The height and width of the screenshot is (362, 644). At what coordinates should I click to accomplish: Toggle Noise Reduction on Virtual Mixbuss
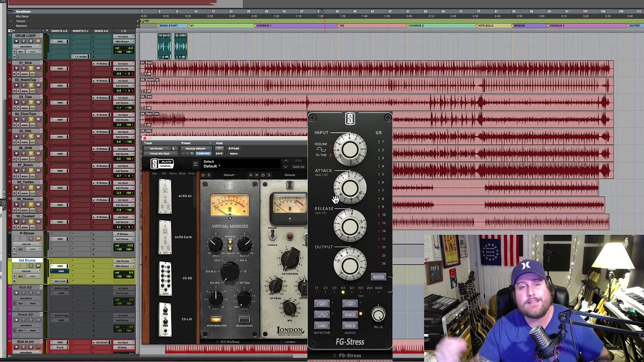tap(216, 319)
